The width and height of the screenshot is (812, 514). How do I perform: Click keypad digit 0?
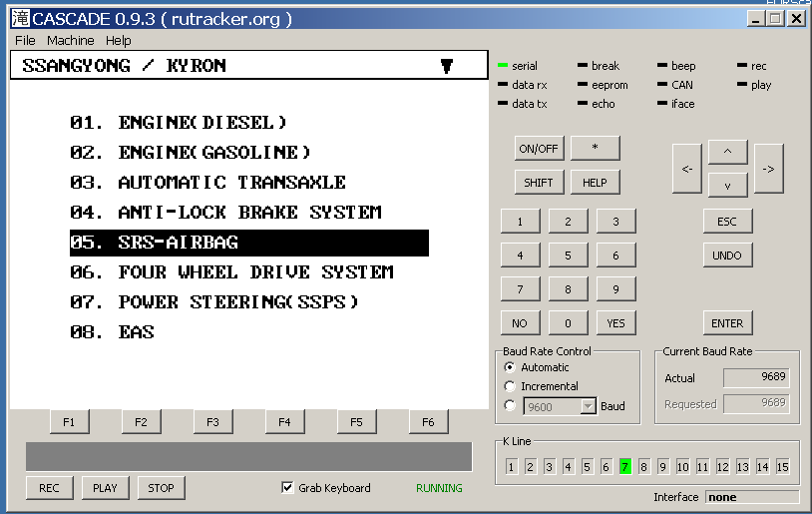click(568, 323)
